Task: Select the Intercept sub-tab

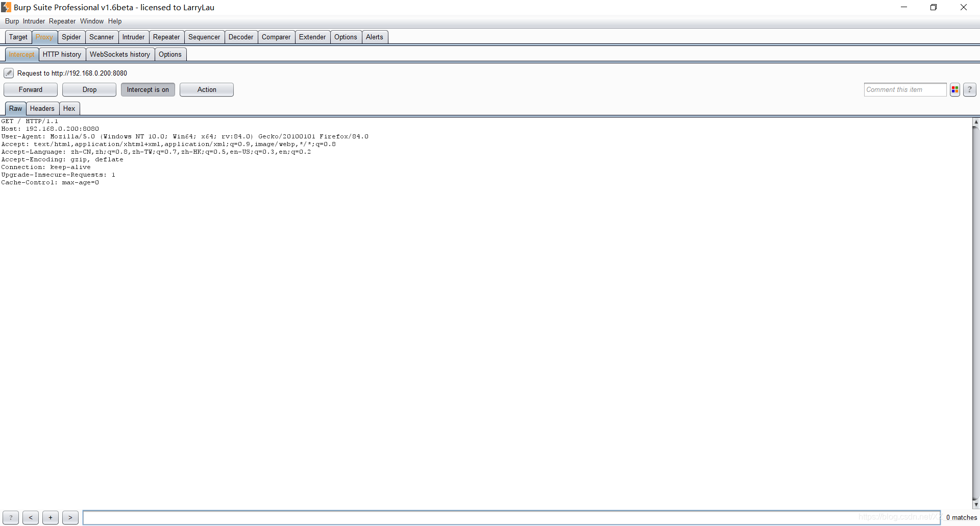Action: pyautogui.click(x=22, y=55)
